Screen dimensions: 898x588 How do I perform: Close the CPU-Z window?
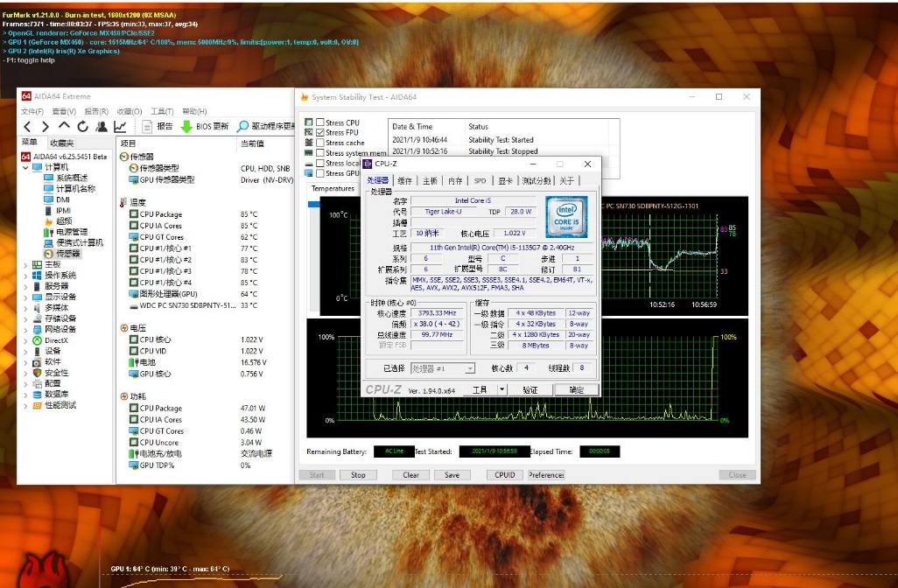pos(587,164)
